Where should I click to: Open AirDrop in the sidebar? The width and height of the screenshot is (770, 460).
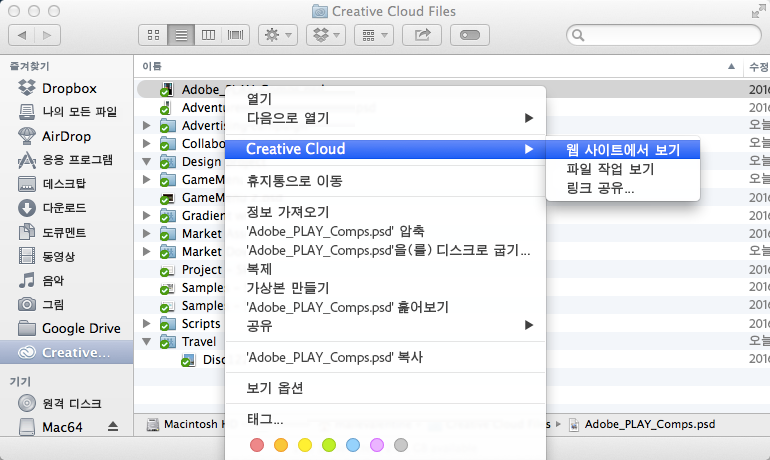pyautogui.click(x=55, y=136)
